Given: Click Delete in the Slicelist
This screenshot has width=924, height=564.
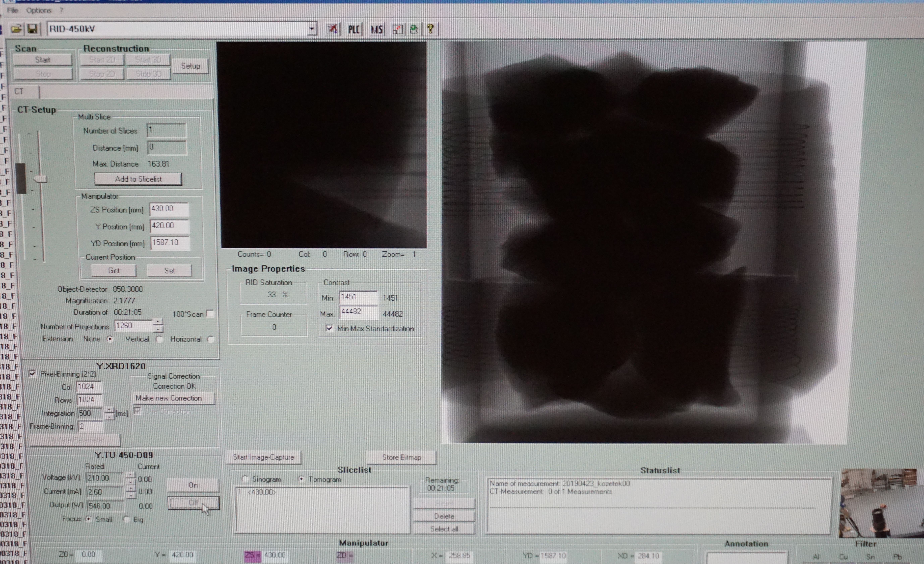Looking at the screenshot, I should (x=444, y=516).
